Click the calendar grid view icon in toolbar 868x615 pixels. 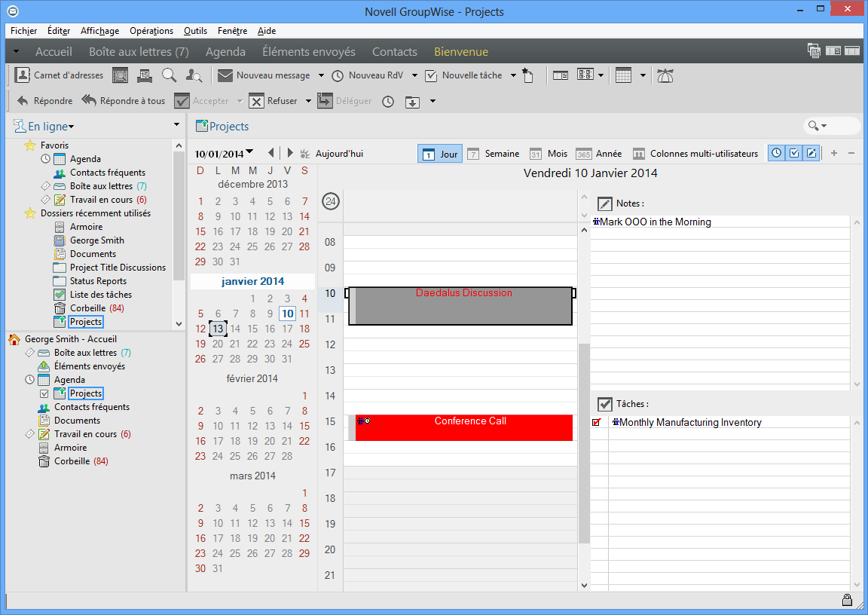pos(623,75)
